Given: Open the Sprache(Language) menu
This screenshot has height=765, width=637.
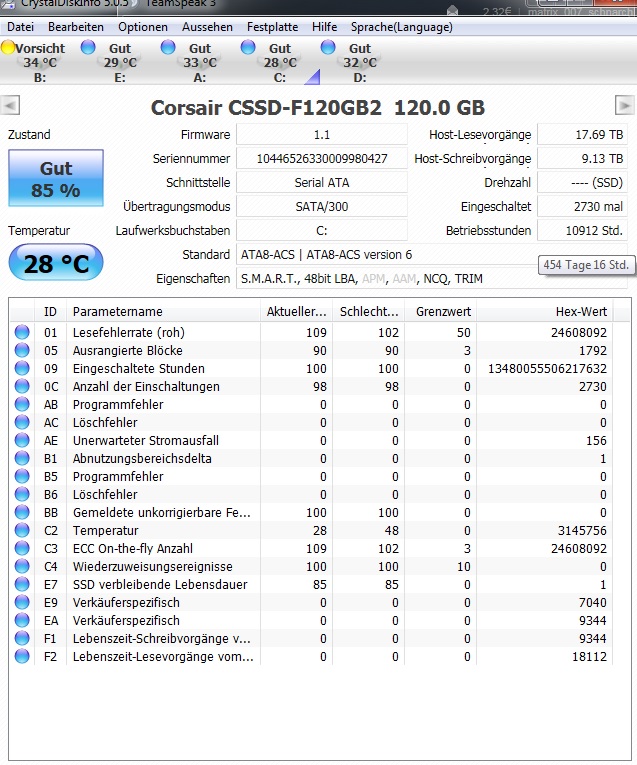Looking at the screenshot, I should pyautogui.click(x=401, y=27).
